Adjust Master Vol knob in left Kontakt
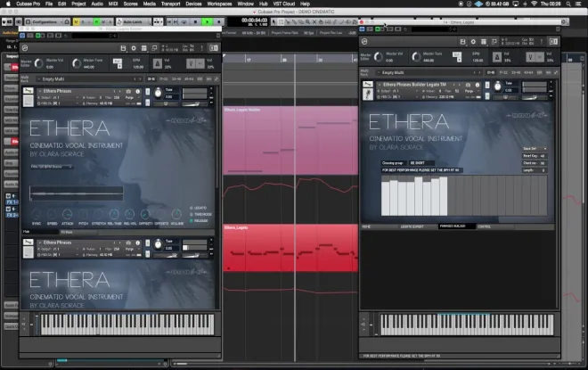The height and width of the screenshot is (370, 588). [x=38, y=63]
